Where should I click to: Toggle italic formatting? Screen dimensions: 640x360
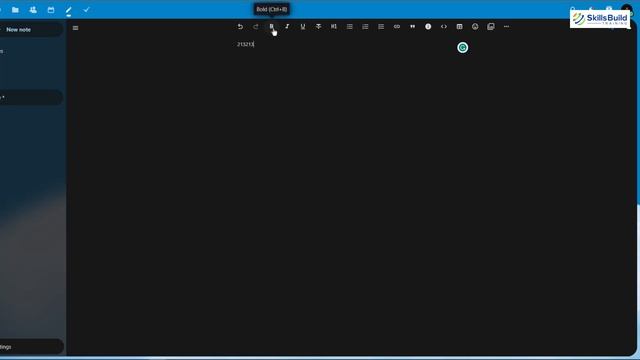pyautogui.click(x=287, y=27)
